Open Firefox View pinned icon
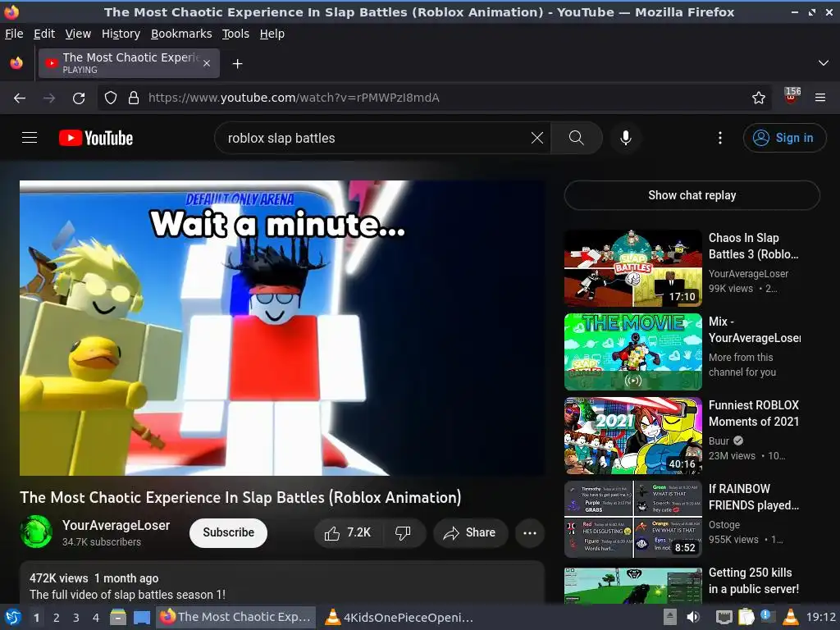The height and width of the screenshot is (630, 840). click(x=16, y=63)
